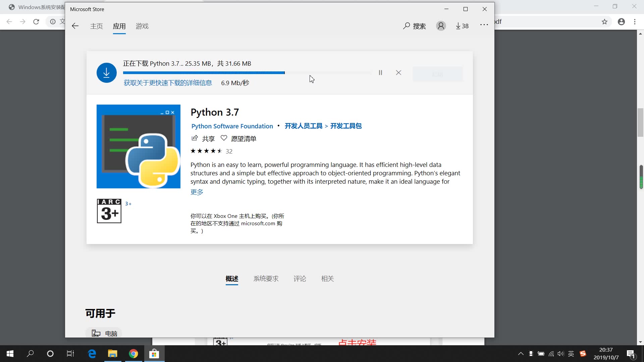The width and height of the screenshot is (644, 362).
Task: Open the Store account profile icon
Action: click(441, 26)
